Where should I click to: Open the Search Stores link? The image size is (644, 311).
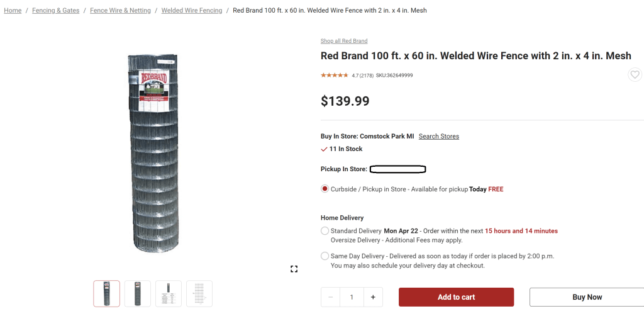[439, 137]
